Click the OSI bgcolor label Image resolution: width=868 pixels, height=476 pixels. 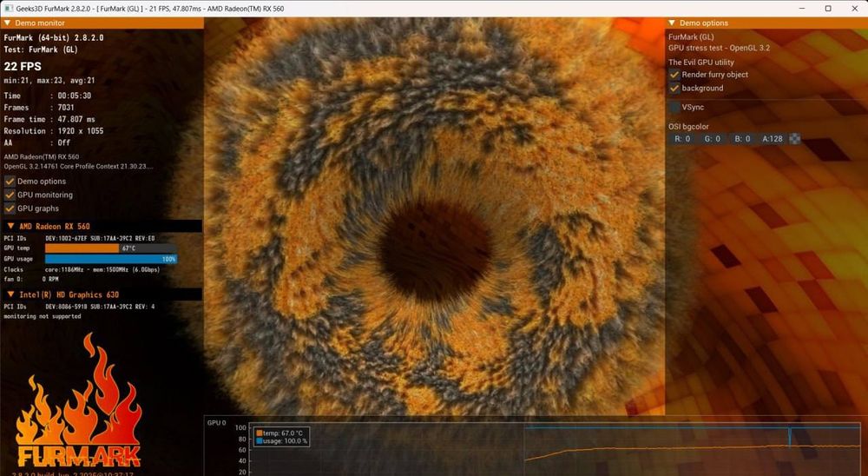(688, 126)
